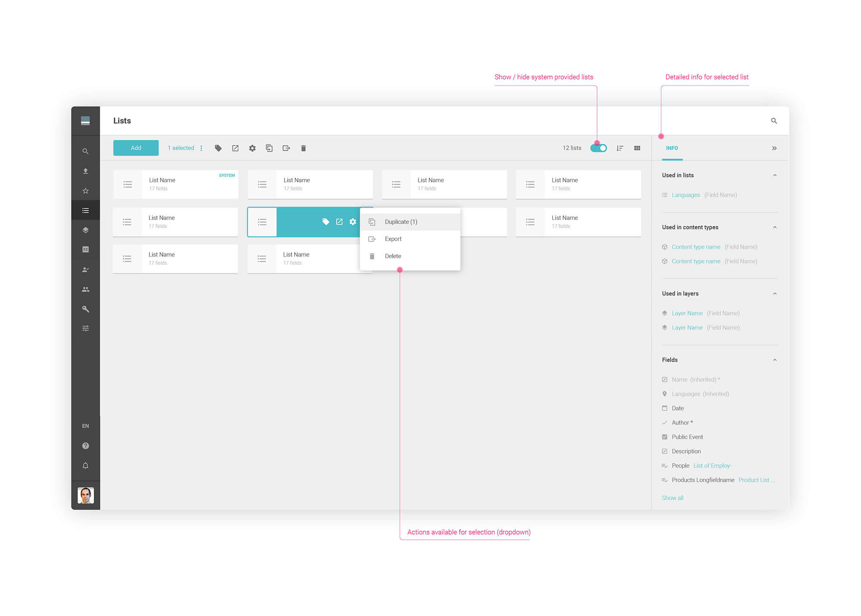
Task: Collapse the Used in lists section
Action: [x=774, y=175]
